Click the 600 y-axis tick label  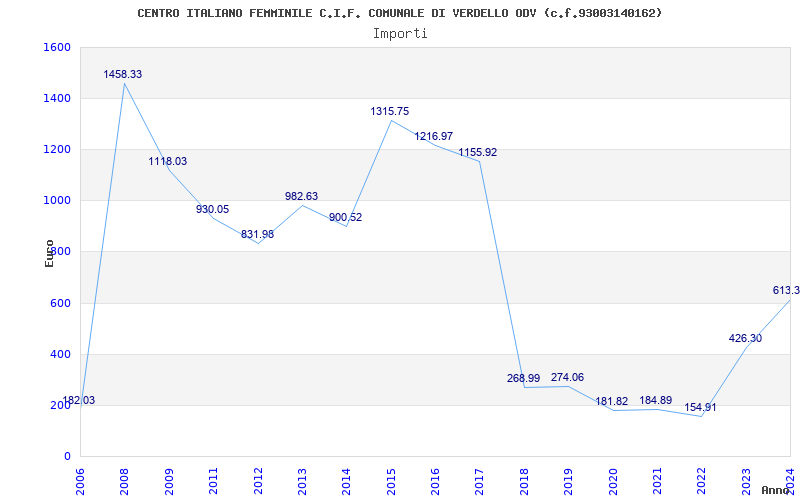[60, 304]
